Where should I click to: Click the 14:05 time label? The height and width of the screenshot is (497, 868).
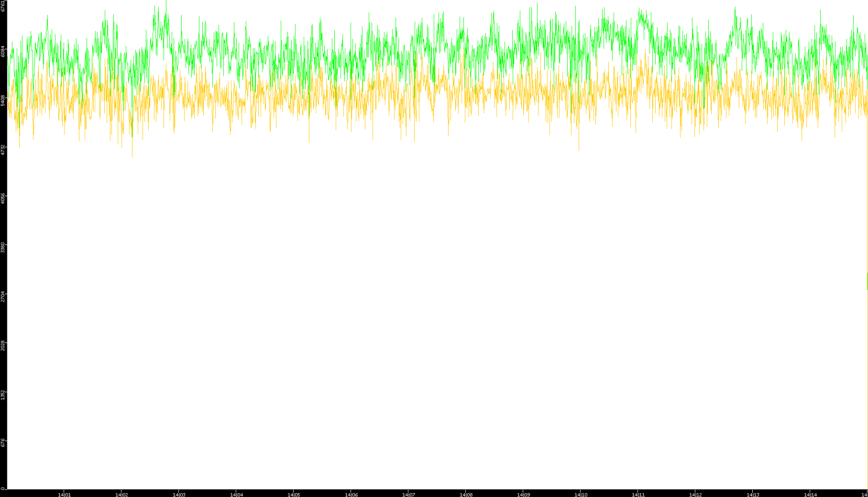point(294,495)
